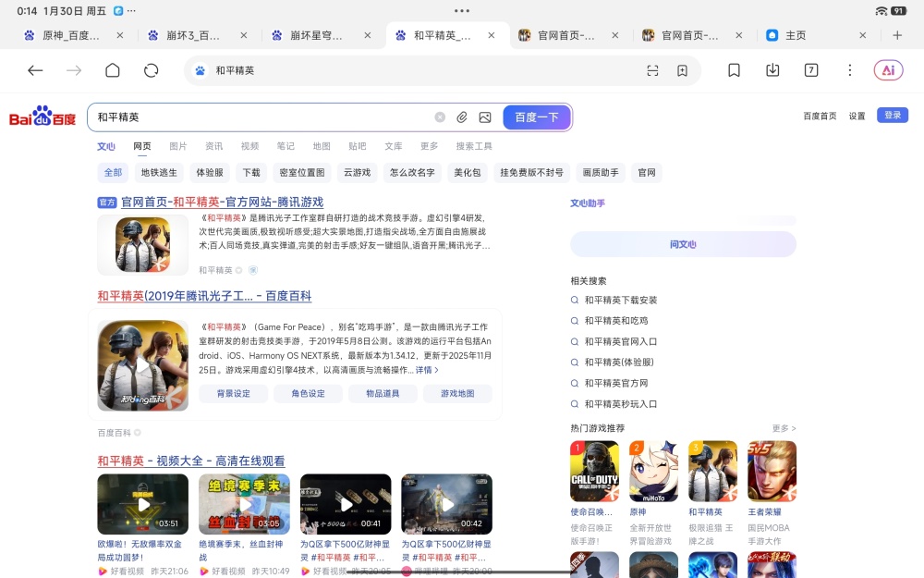Open the QR scan icon in the address bar
The image size is (924, 578).
(x=652, y=69)
